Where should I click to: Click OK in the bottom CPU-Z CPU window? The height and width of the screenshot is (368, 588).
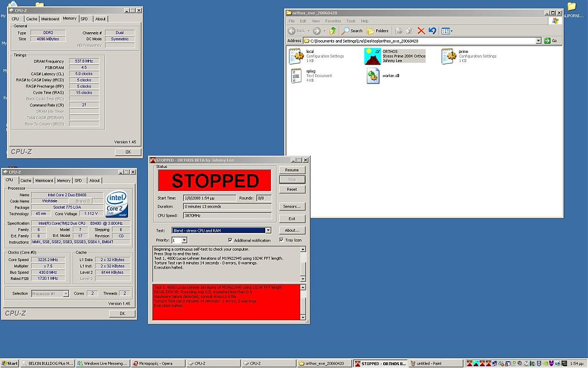coord(122,313)
